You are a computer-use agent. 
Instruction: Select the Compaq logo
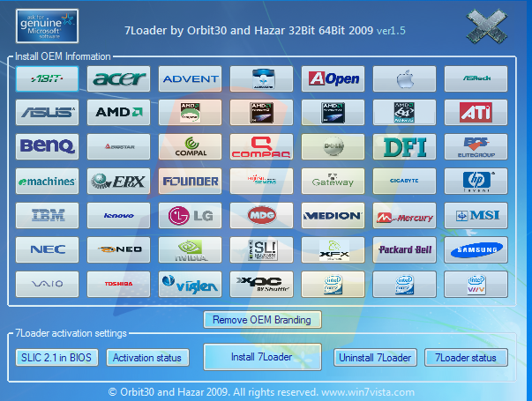click(262, 147)
